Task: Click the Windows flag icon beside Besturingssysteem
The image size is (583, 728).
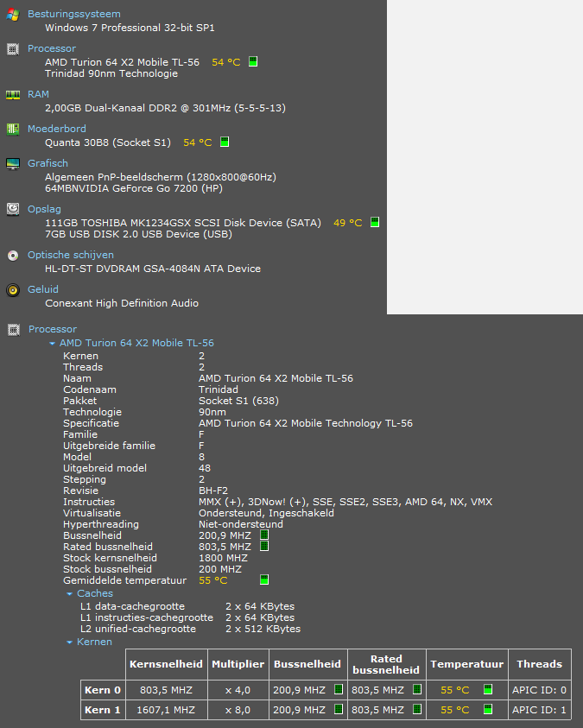Action: 13,15
